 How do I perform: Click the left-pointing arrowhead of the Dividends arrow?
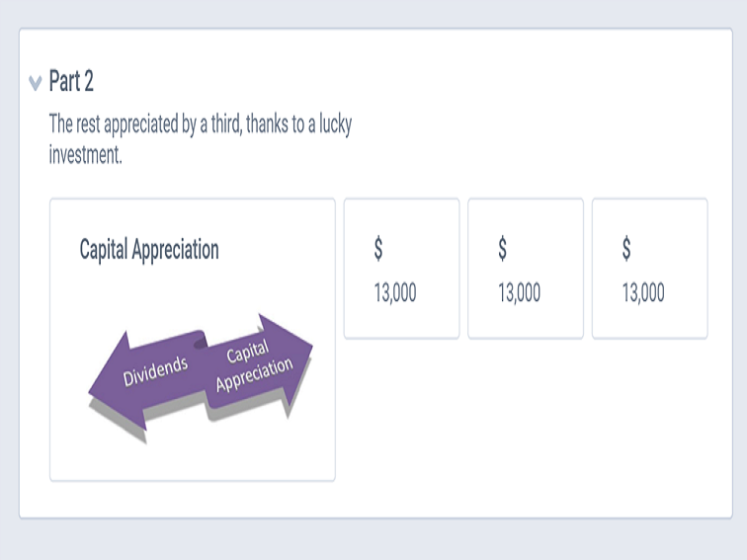click(112, 382)
